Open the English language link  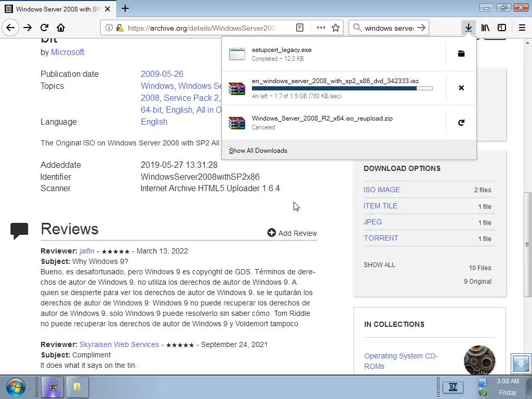point(154,122)
